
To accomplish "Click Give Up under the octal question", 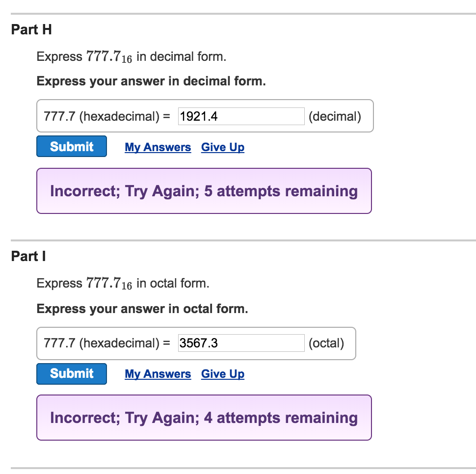I will pos(222,374).
